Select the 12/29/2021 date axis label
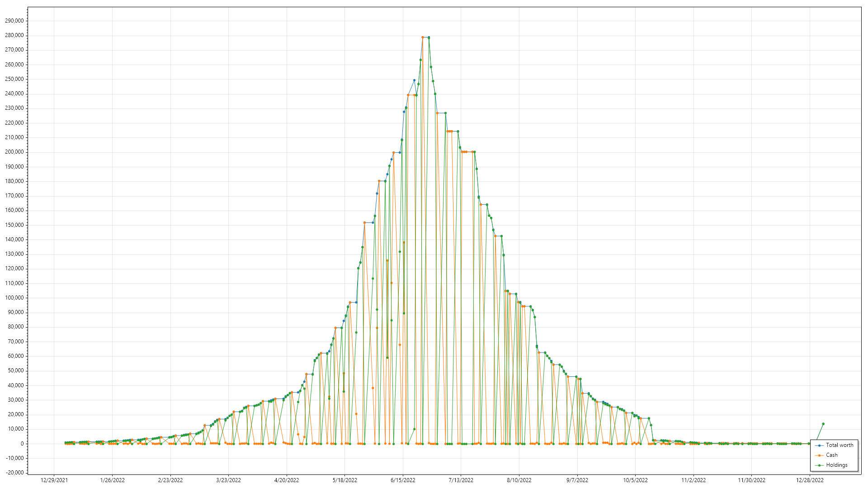 [x=54, y=480]
